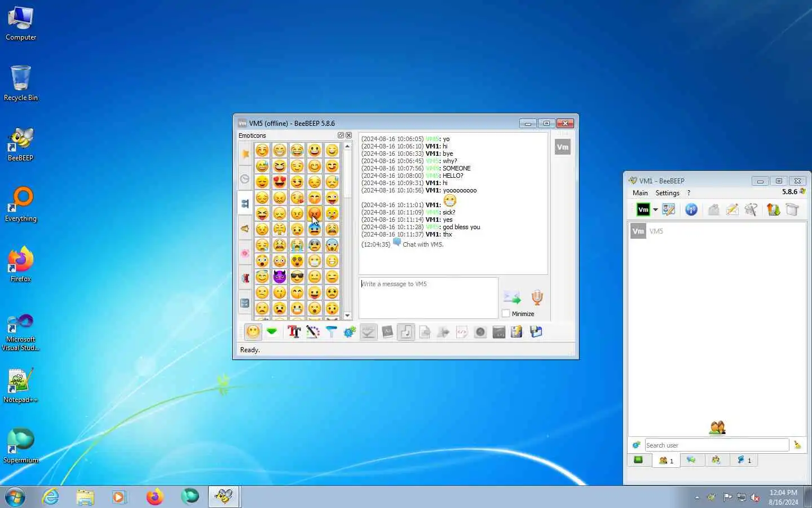Switch to the groups tab in VM1

pos(716,460)
